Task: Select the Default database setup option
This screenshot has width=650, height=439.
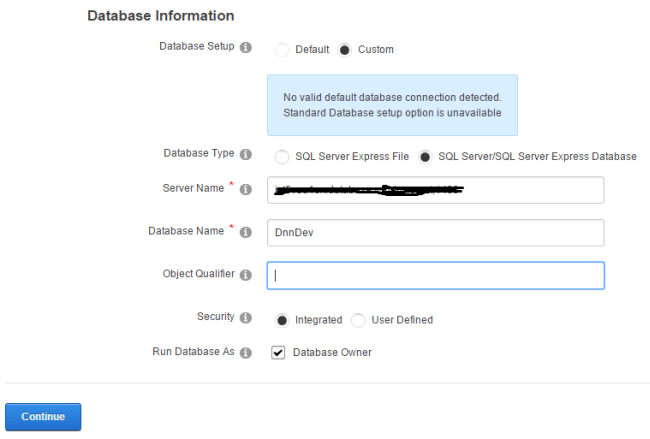Action: click(x=282, y=49)
